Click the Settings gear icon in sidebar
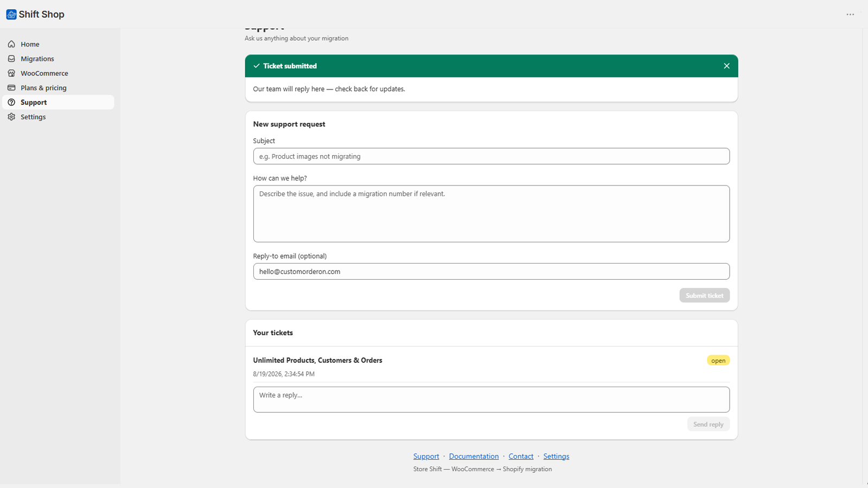Image resolution: width=868 pixels, height=488 pixels. tap(11, 117)
